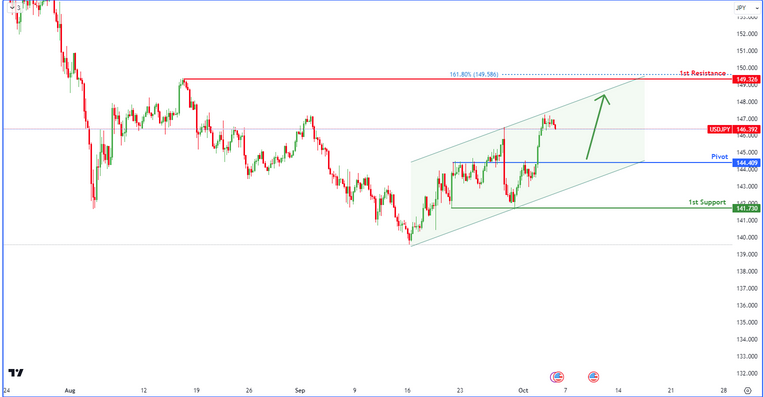Click the 152.000 price axis value

click(747, 34)
